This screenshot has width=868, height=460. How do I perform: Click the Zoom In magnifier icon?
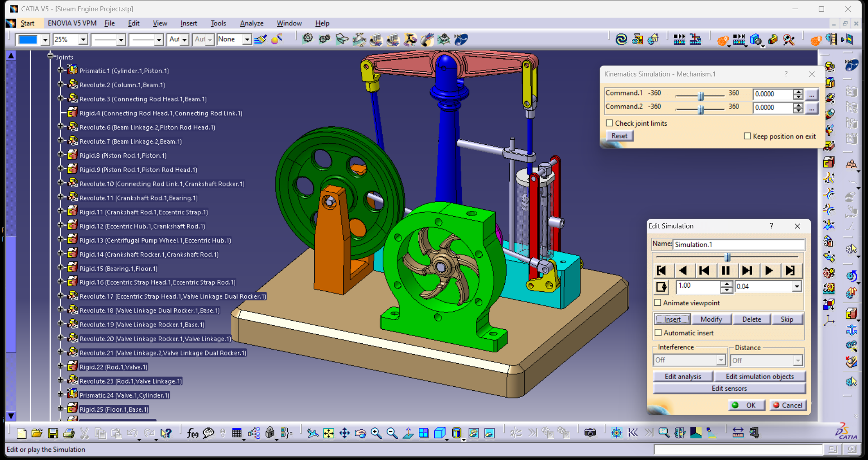point(376,433)
